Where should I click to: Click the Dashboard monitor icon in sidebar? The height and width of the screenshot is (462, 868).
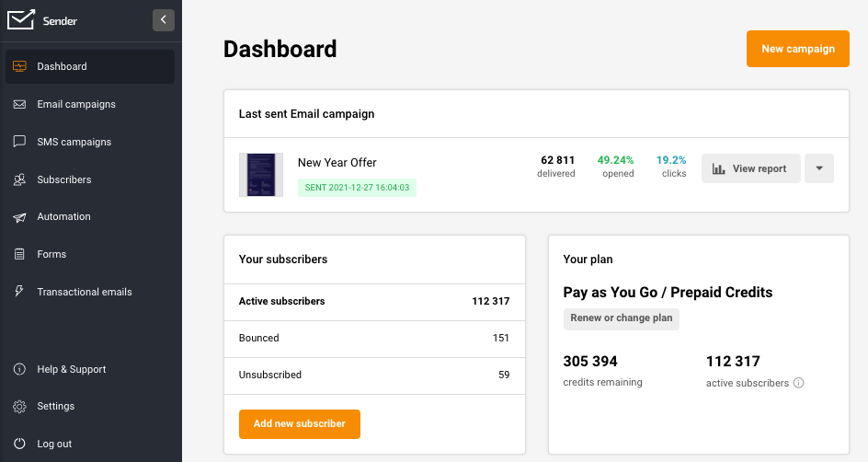click(x=19, y=66)
